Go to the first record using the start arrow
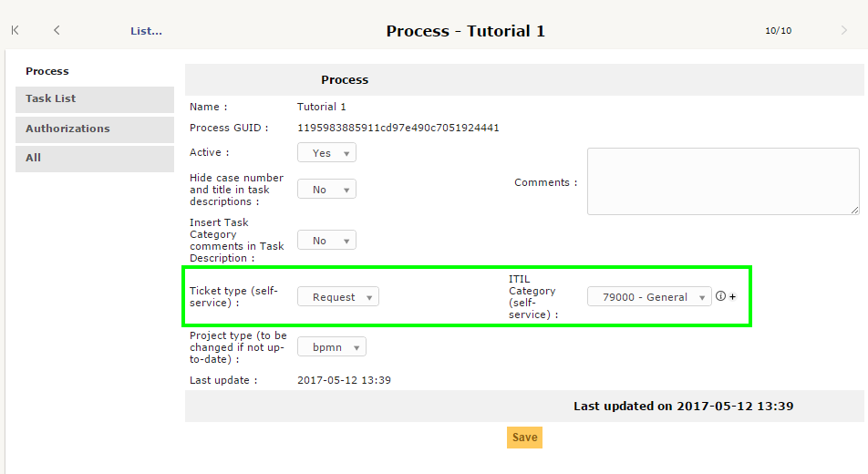Viewport: 868px width, 474px height. tap(15, 30)
